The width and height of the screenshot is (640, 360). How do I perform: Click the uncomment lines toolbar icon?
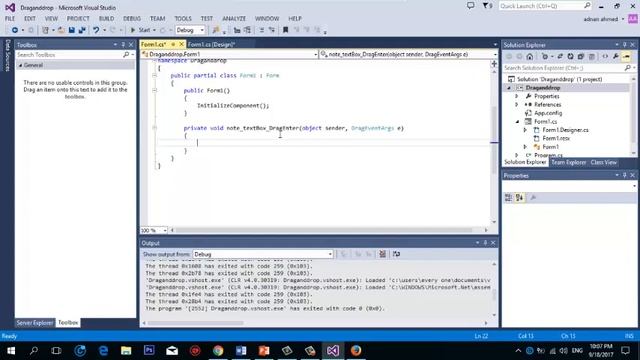pyautogui.click(x=271, y=30)
